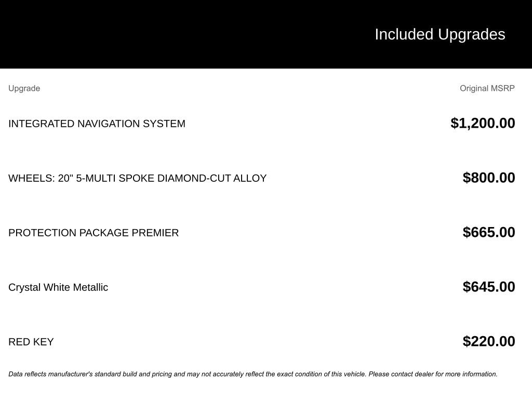Click the $220.00 red key price
532x399 pixels.
tap(488, 341)
